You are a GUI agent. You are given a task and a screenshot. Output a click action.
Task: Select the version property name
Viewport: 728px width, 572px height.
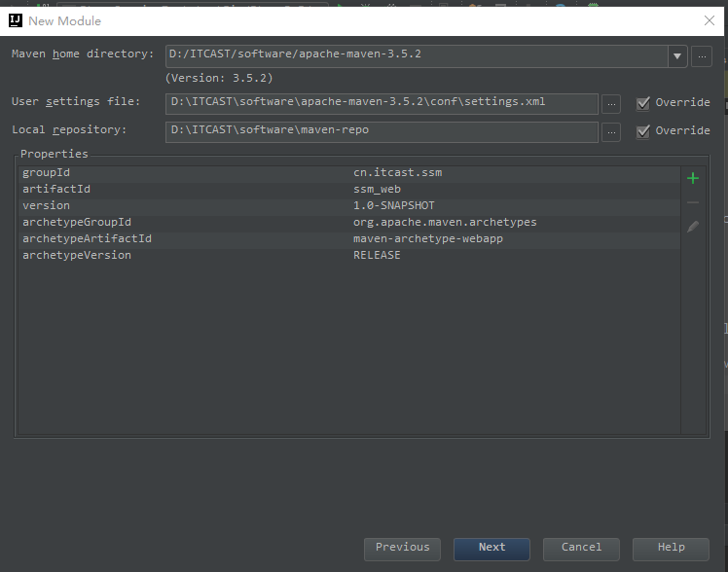[x=46, y=205]
